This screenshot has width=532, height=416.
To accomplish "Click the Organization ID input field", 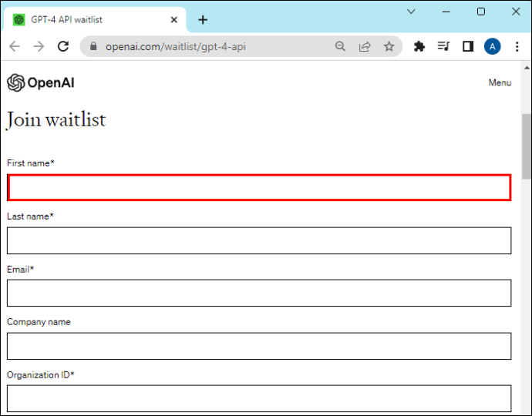I will [x=259, y=398].
